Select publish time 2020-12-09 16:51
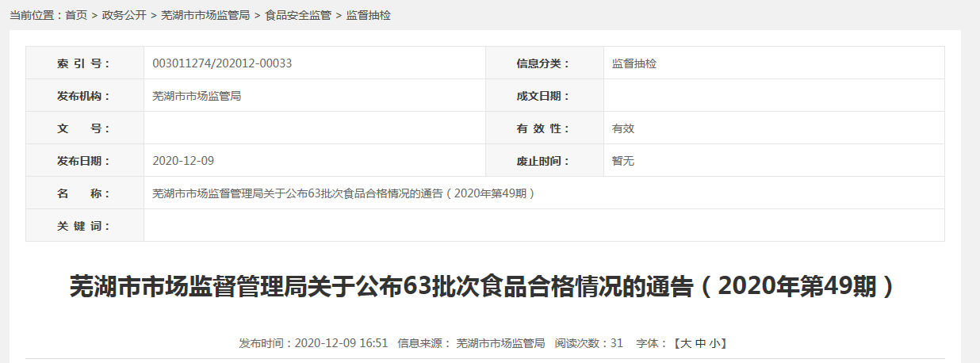 click(x=341, y=343)
